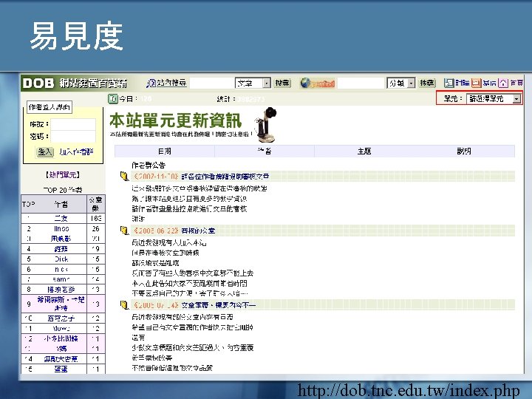
Task: Click the site search magnifier icon
Action: click(151, 83)
